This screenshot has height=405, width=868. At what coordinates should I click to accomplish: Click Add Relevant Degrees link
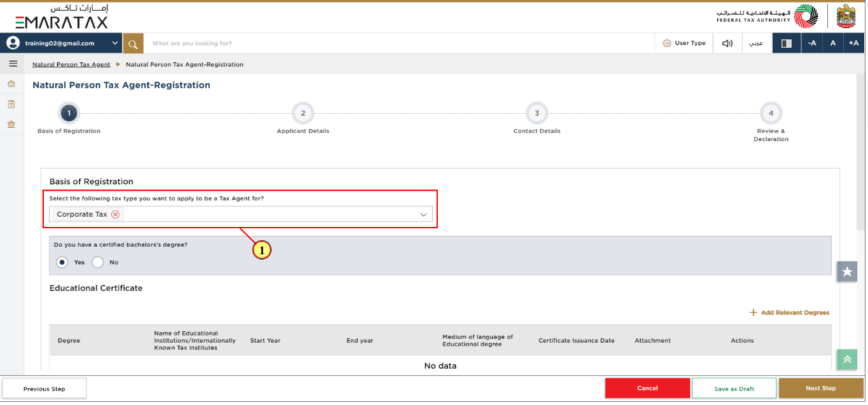coord(790,312)
